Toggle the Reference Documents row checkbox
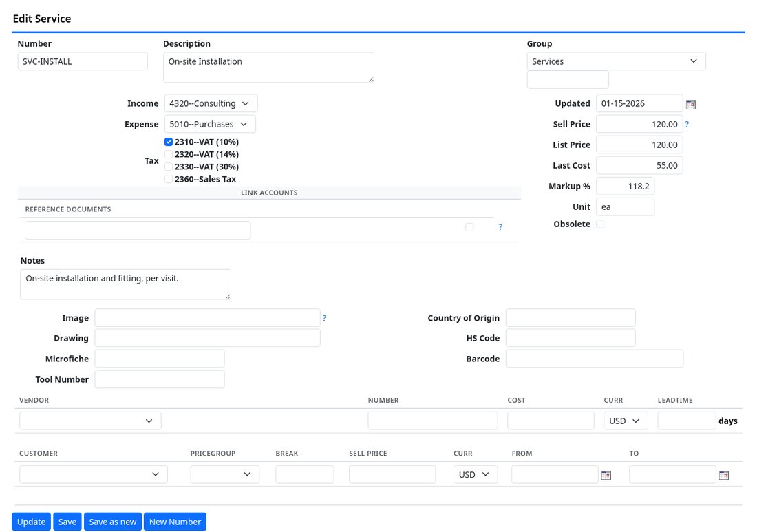Image resolution: width=757 pixels, height=532 pixels. tap(469, 227)
